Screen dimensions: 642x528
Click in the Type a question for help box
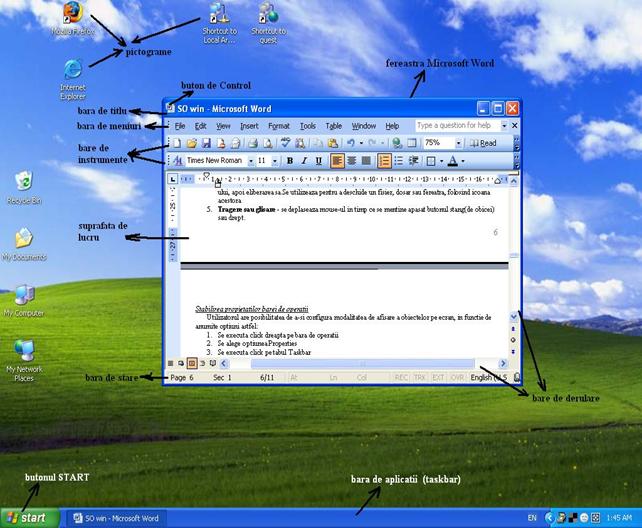click(x=459, y=126)
